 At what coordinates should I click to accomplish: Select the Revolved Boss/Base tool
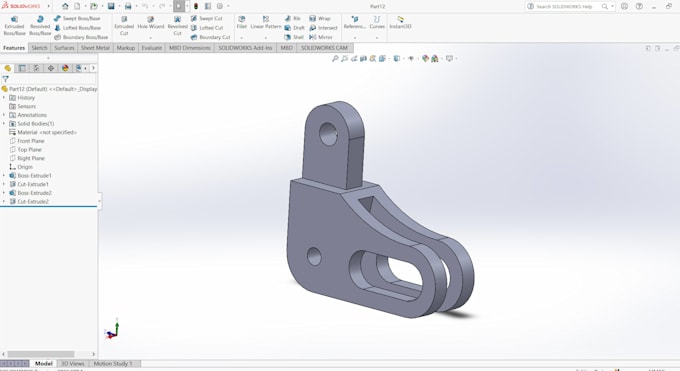40,26
